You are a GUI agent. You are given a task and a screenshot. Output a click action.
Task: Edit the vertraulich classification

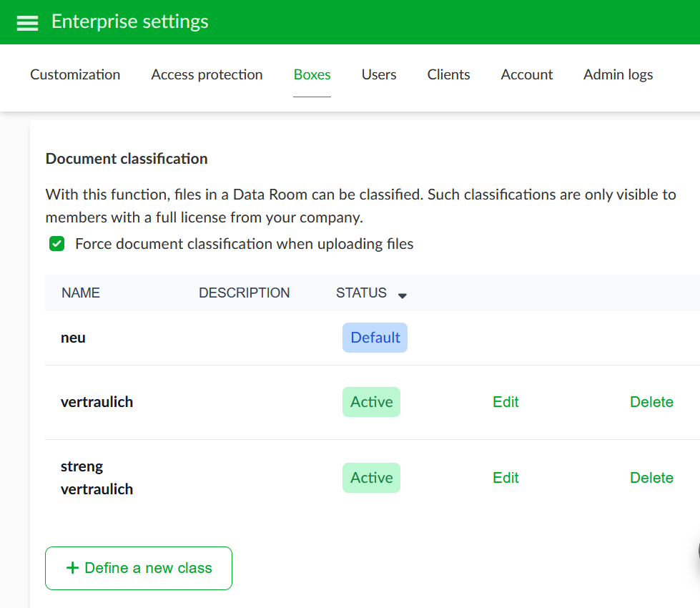tap(506, 402)
